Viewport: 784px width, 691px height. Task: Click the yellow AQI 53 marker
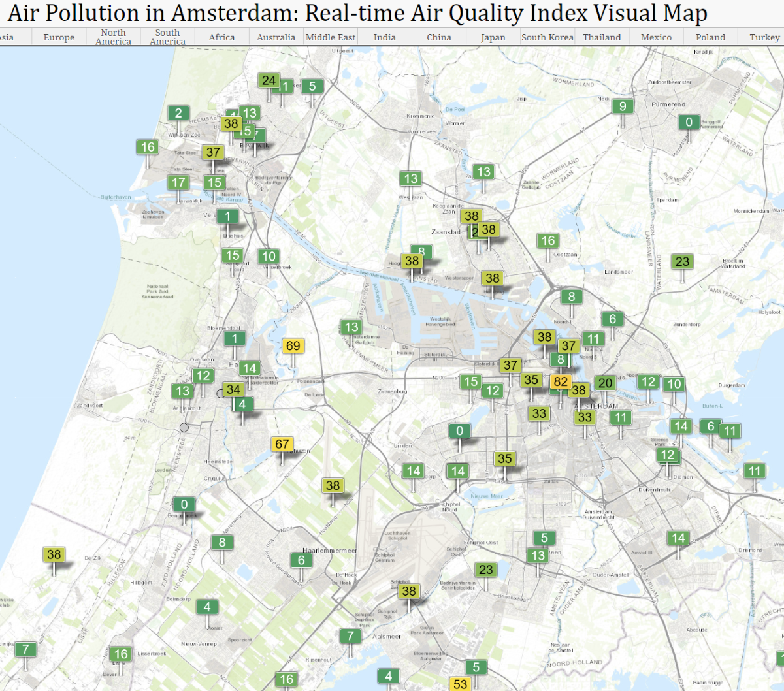[x=461, y=683]
